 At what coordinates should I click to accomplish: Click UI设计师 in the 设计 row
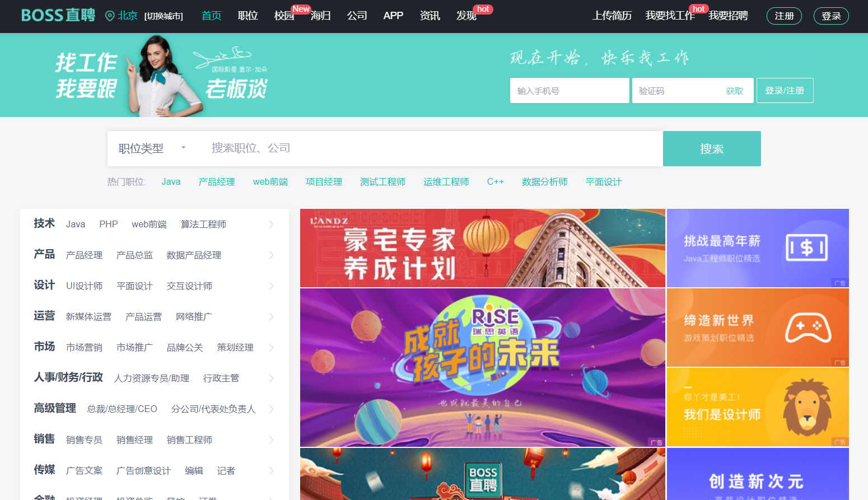[84, 286]
